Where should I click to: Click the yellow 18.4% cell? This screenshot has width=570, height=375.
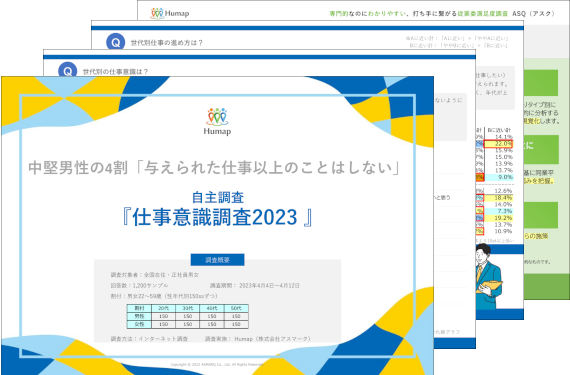tap(499, 198)
